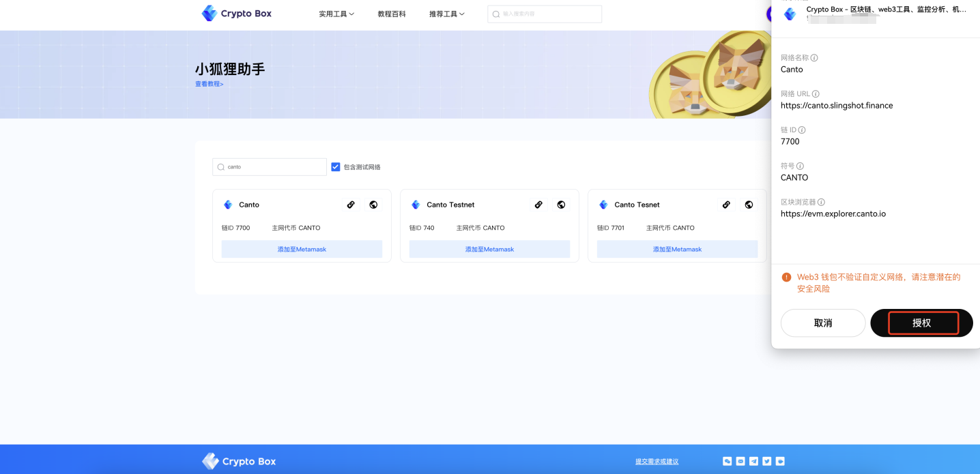
Task: Click link icon on Canto Tesnet card
Action: pos(726,205)
